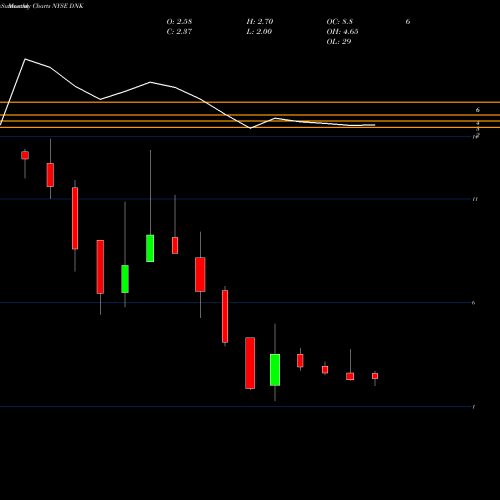The height and width of the screenshot is (500, 500).
Task: Click the highest peak of the white indicator line
Action: [25, 59]
